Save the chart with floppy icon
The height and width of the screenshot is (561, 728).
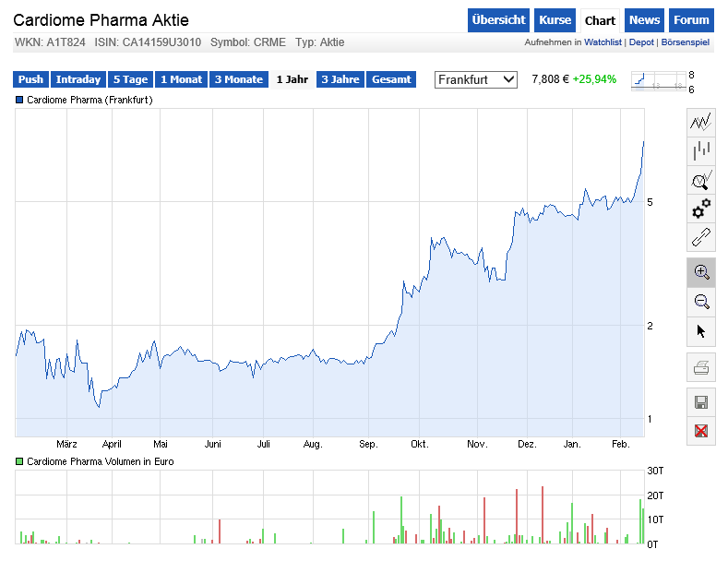coord(701,401)
